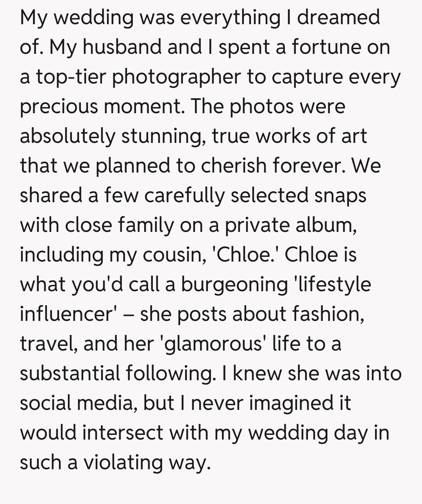
Task: Click the word 'husband'
Action: pyautogui.click(x=122, y=47)
